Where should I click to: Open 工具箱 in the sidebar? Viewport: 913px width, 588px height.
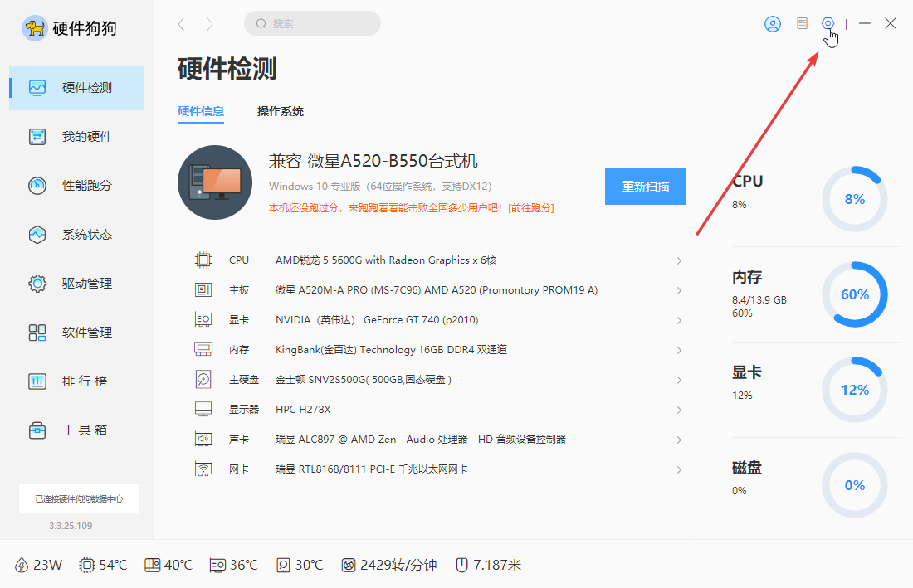click(85, 430)
